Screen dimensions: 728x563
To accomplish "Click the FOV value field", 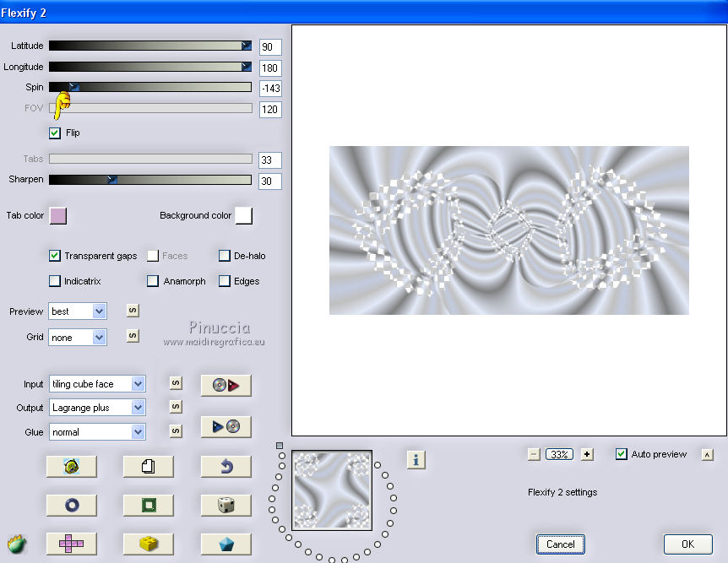I will point(270,110).
